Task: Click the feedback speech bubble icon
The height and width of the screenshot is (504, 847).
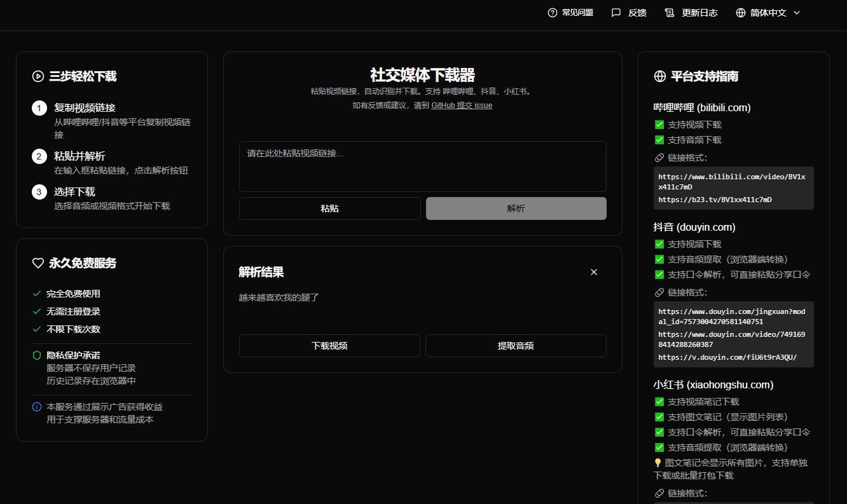Action: click(616, 13)
